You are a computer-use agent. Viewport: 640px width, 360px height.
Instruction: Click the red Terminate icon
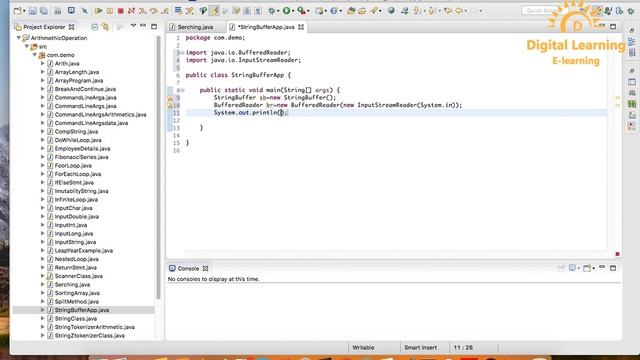tap(121, 11)
